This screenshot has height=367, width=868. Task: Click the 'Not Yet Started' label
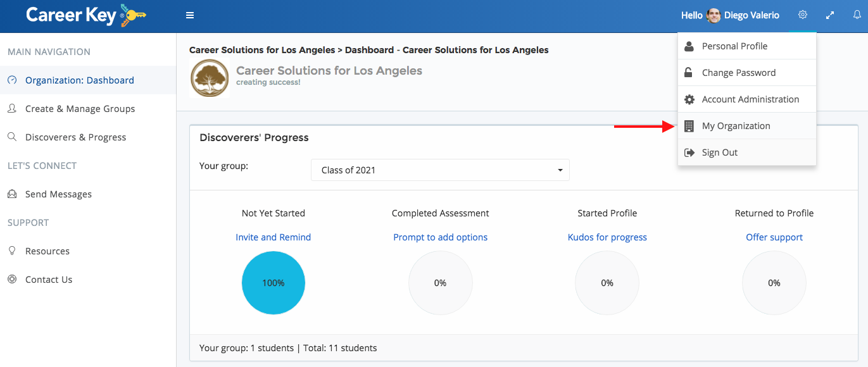coord(274,213)
